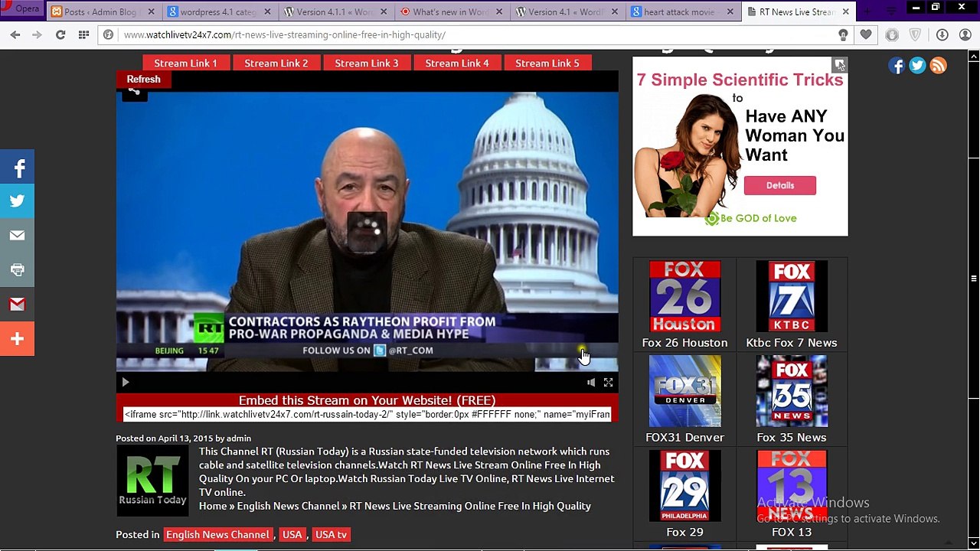Screen dimensions: 980x551
Task: Select Stream Link 1
Action: tap(185, 63)
